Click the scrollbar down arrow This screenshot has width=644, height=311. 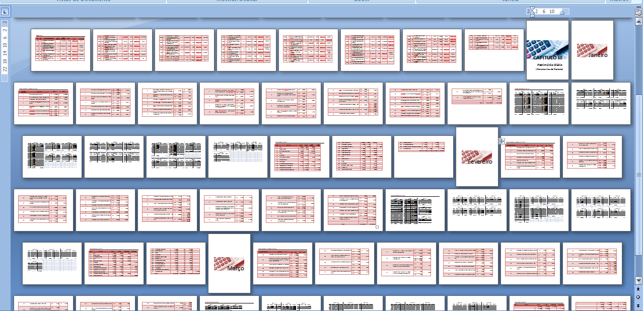click(638, 280)
